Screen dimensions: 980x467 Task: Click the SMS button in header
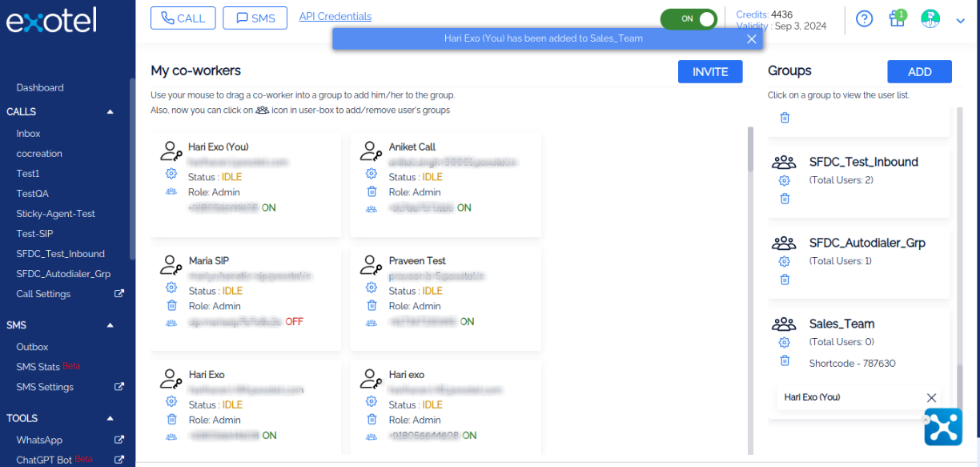click(255, 18)
